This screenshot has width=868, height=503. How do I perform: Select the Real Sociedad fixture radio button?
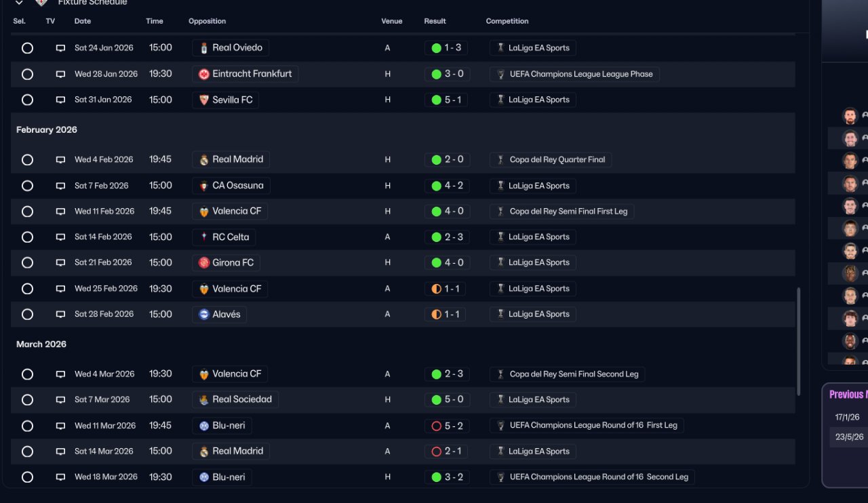coord(27,400)
